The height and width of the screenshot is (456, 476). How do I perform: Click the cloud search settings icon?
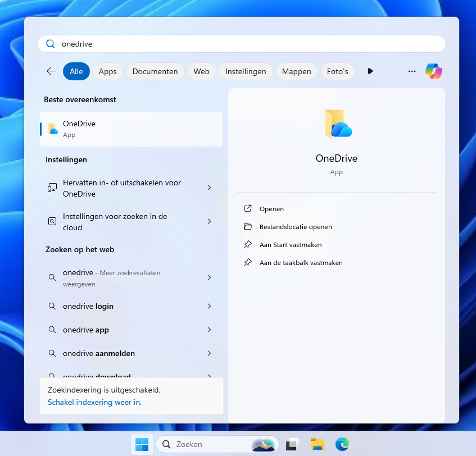tap(52, 221)
